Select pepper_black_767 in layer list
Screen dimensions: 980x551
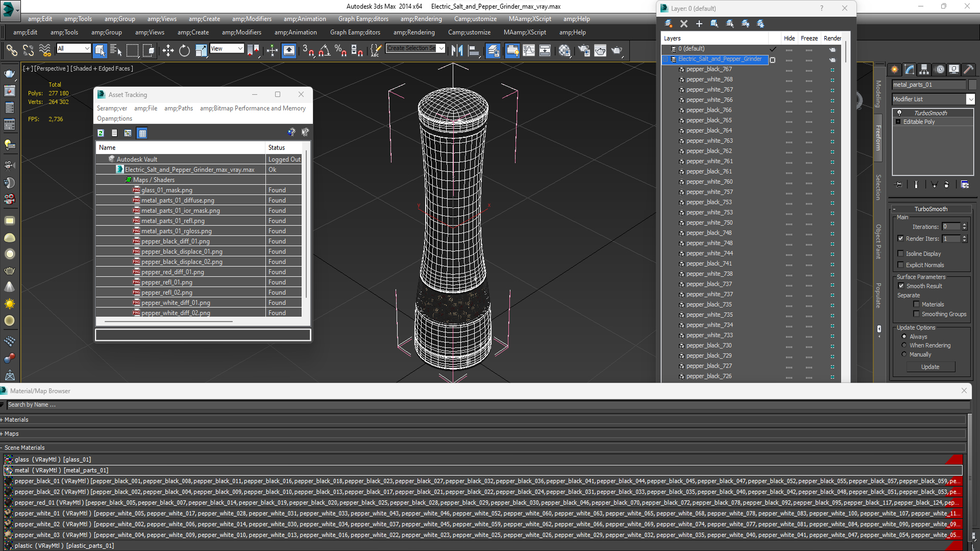(708, 69)
